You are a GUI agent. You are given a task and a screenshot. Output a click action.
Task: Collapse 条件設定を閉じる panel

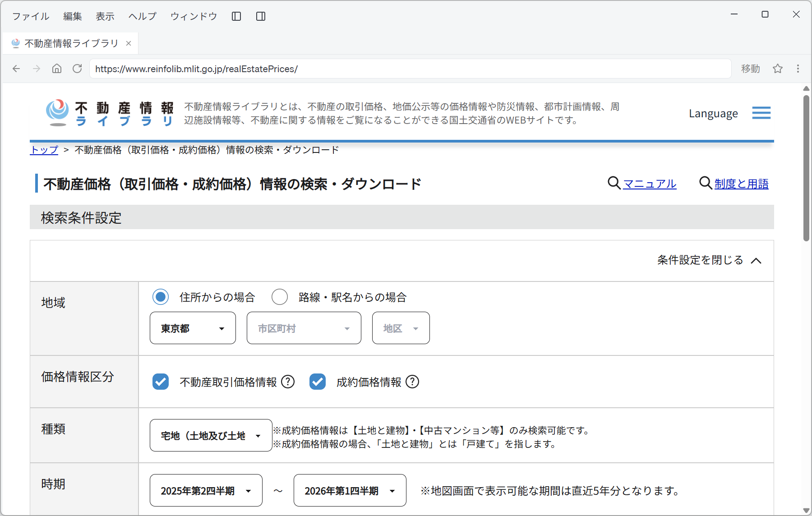710,260
